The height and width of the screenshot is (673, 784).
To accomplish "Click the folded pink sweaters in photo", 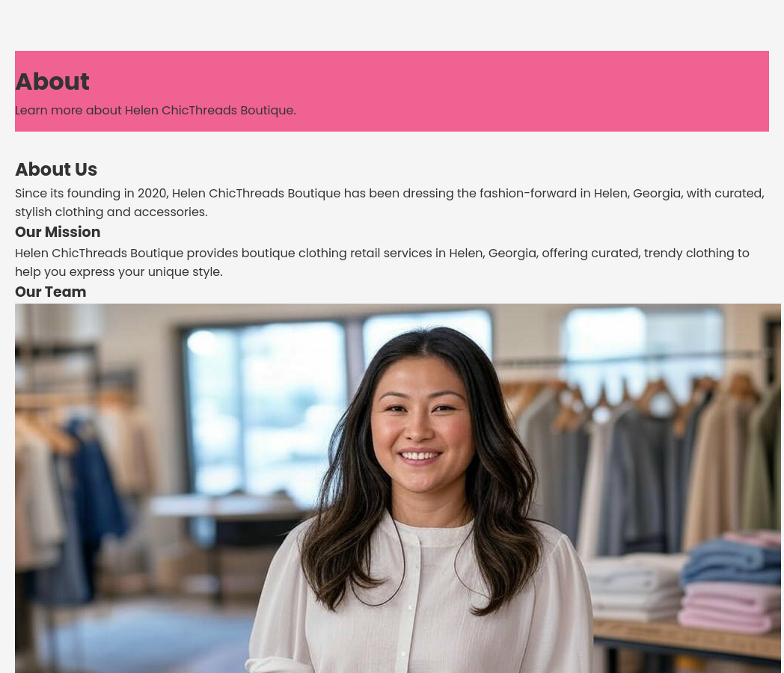I will pyautogui.click(x=726, y=607).
